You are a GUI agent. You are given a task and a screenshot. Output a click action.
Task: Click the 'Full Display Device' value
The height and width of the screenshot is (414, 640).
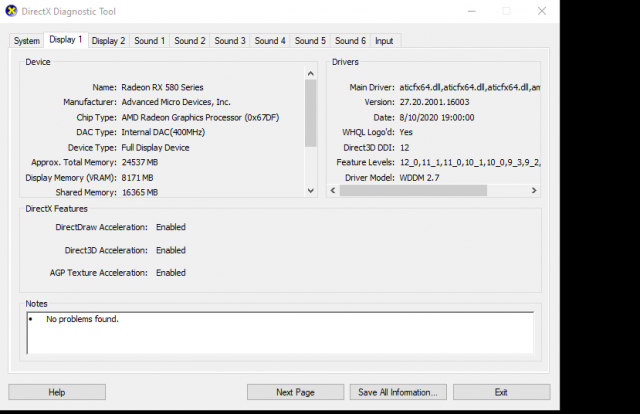click(155, 148)
